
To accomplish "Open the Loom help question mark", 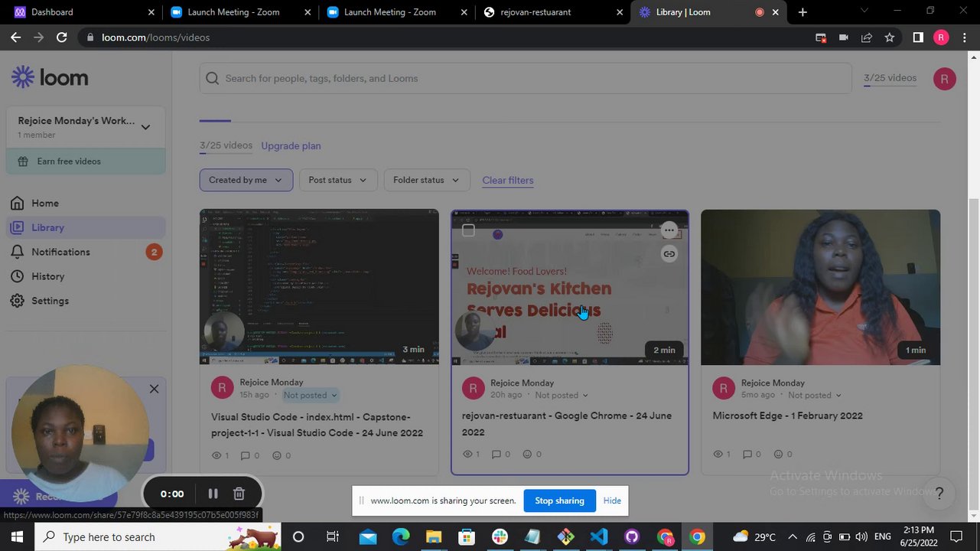I will pos(939,494).
